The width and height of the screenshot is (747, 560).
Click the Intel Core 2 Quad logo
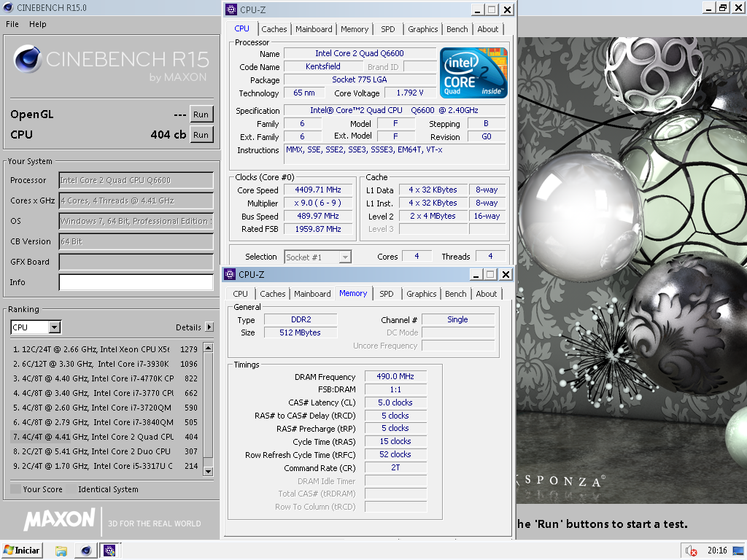pyautogui.click(x=473, y=73)
